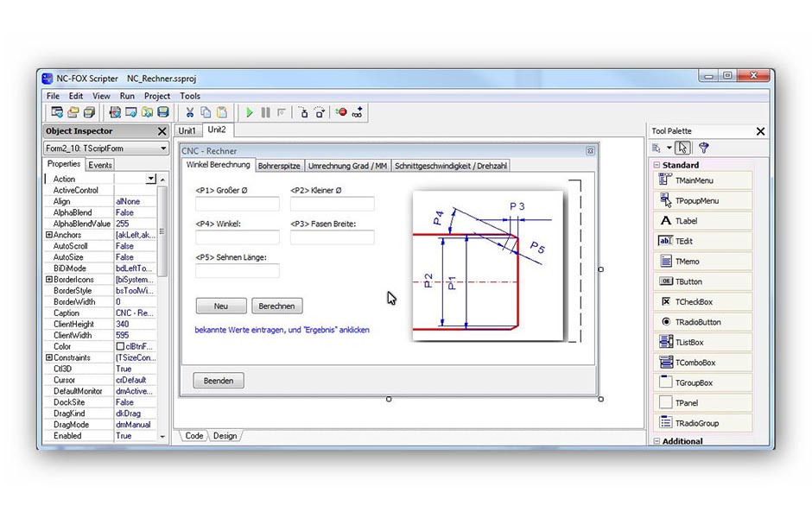This screenshot has height=518, width=812.
Task: Choose the TMemo palette component
Action: (701, 262)
